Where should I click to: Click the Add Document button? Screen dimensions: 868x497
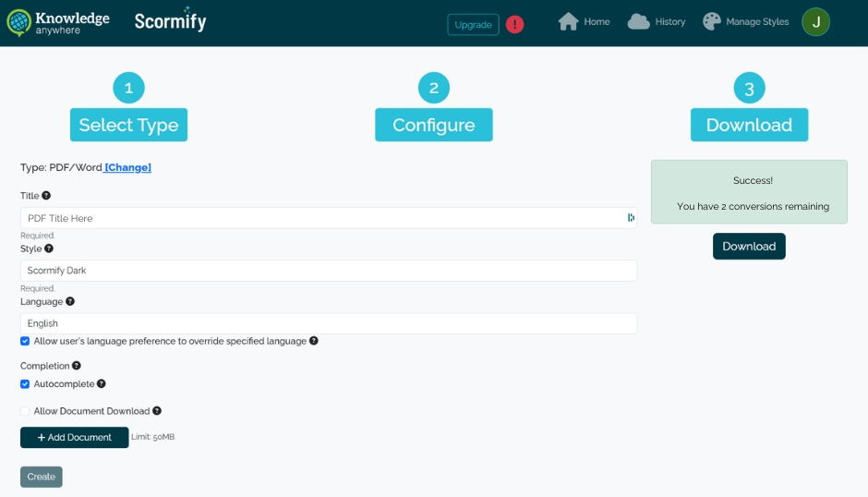(75, 437)
